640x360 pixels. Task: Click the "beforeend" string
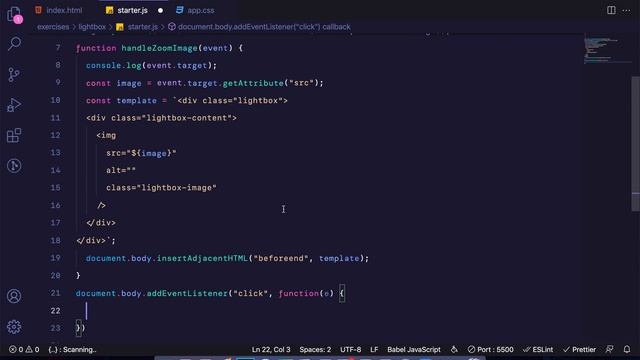(x=281, y=258)
